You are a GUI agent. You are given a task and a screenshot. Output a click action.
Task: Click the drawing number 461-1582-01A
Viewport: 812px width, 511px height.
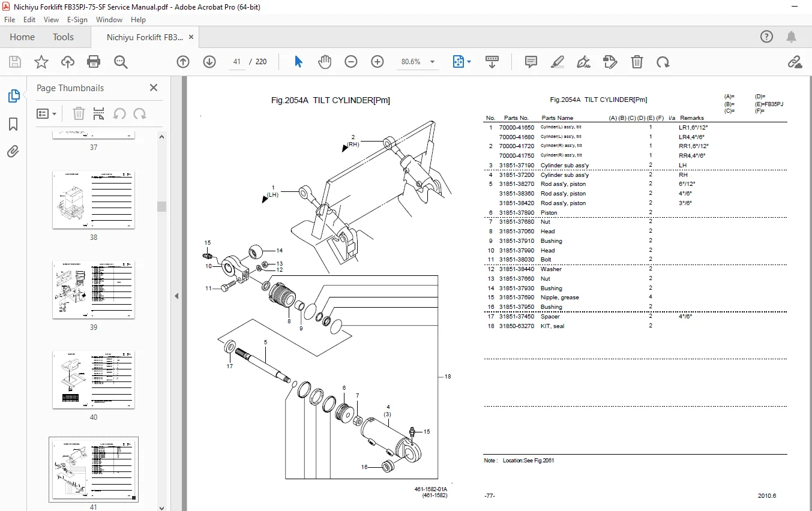(431, 489)
